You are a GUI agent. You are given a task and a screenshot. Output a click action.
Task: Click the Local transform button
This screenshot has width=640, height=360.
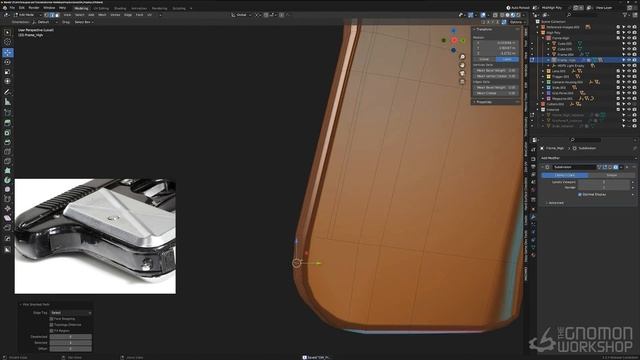coord(507,59)
